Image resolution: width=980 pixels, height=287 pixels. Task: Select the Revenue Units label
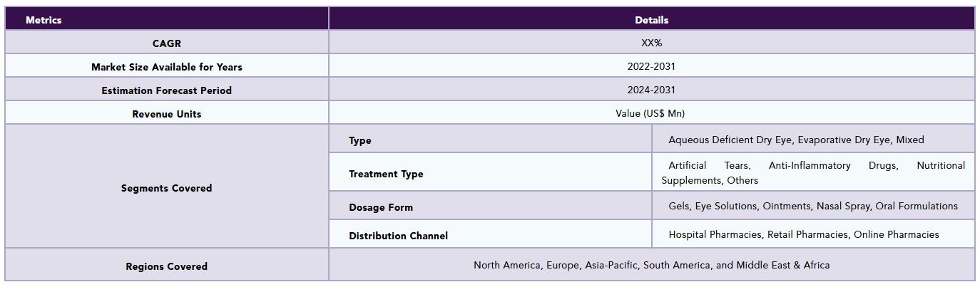tap(166, 114)
